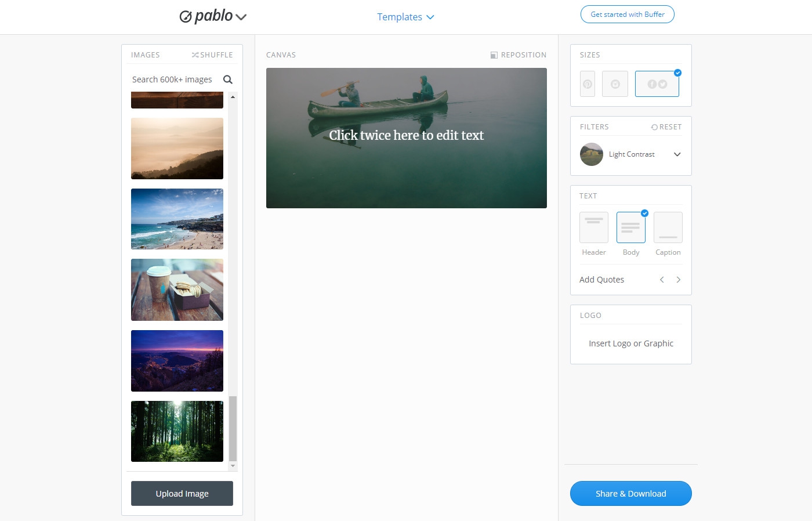812x521 pixels.
Task: Click the search magnifier icon
Action: [228, 79]
